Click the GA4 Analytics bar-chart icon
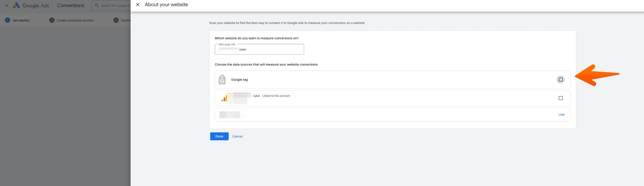The width and height of the screenshot is (644, 186). [x=224, y=98]
